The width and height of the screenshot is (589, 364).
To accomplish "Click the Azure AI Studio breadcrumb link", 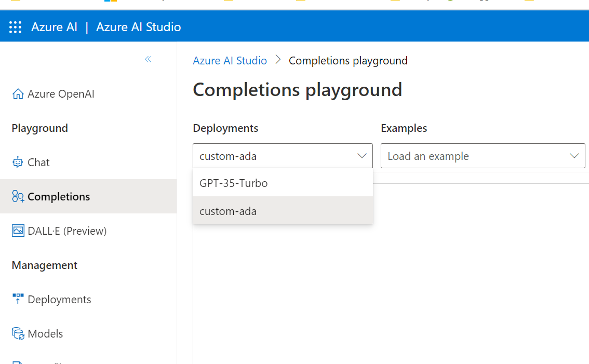I will click(230, 60).
